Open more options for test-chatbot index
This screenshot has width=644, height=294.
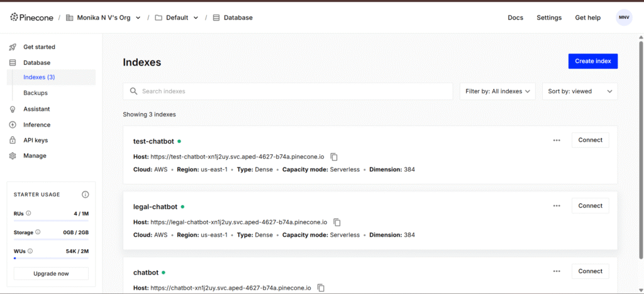557,140
